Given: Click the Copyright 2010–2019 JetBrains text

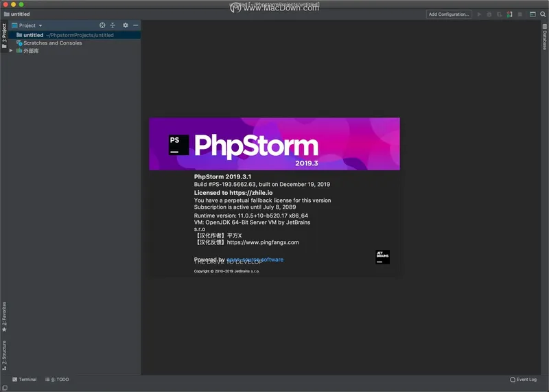Looking at the screenshot, I should pyautogui.click(x=226, y=271).
